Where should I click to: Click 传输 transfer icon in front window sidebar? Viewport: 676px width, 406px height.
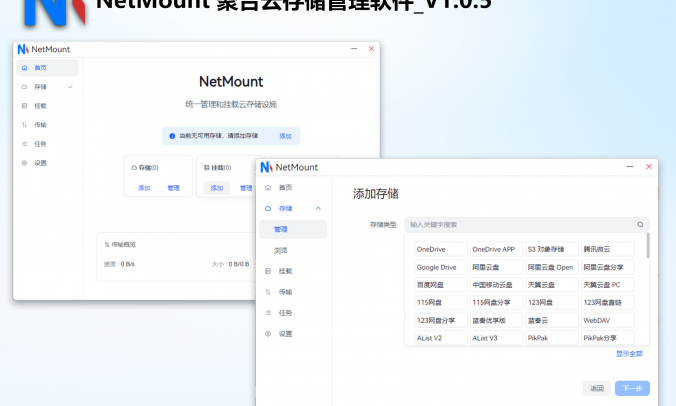click(268, 292)
